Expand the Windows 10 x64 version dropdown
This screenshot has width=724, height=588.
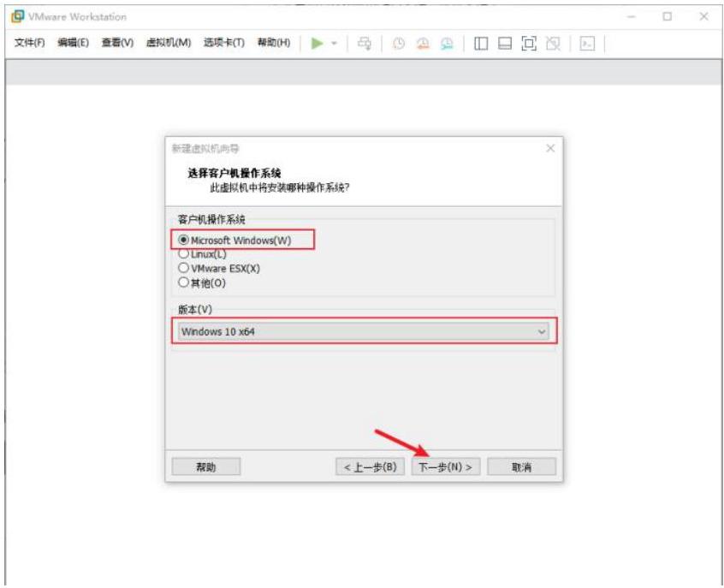[x=364, y=331]
